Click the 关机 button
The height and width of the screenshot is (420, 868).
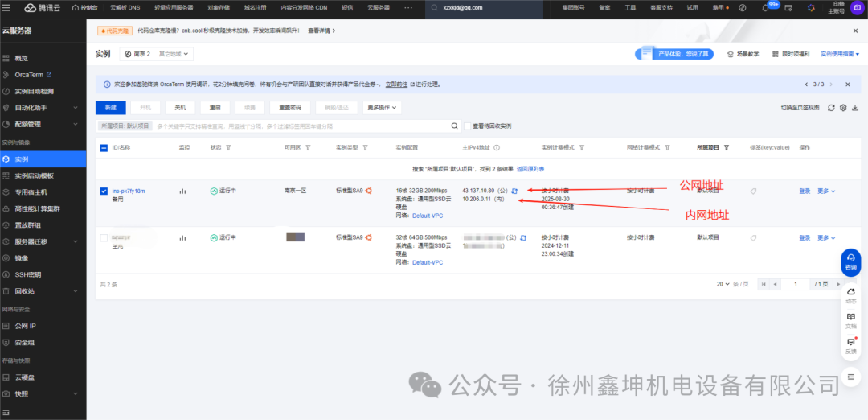(180, 108)
